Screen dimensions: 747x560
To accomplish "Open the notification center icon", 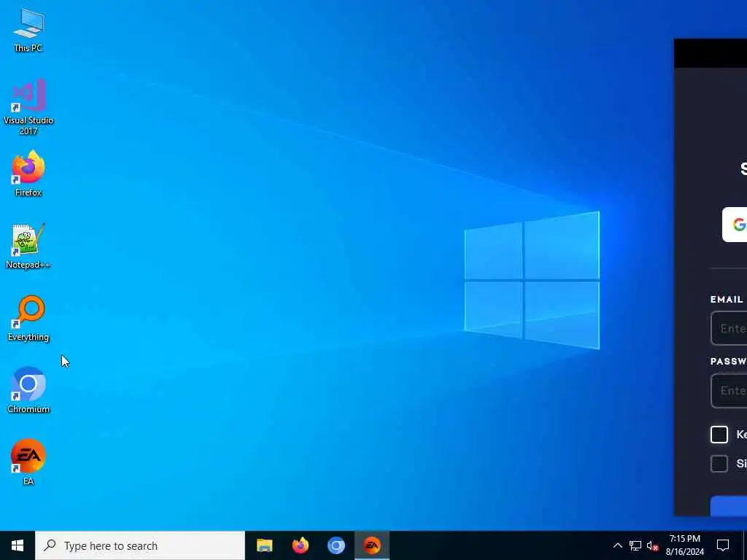I will tap(723, 545).
